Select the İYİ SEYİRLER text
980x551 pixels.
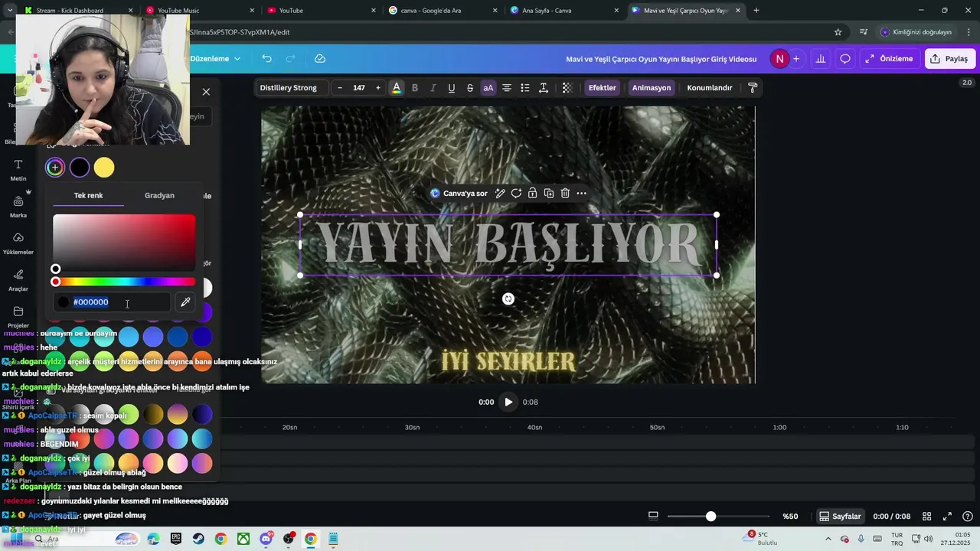[508, 361]
